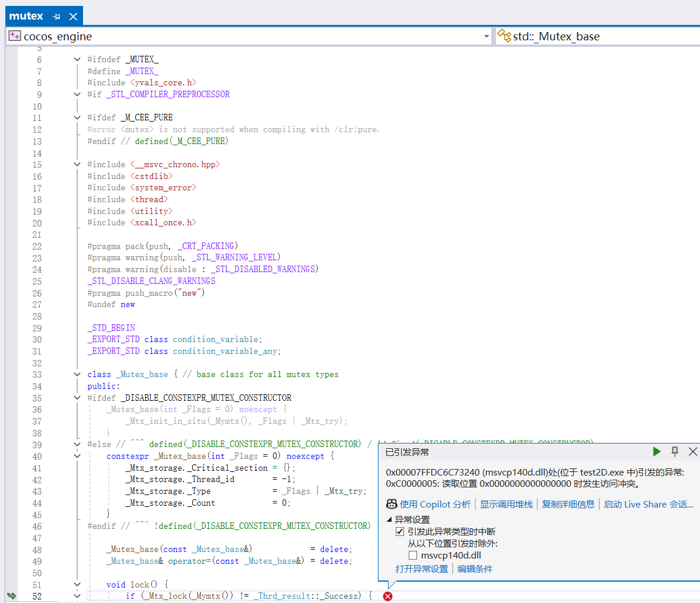Collapse the exception settings section
700x603 pixels.
pos(390,519)
